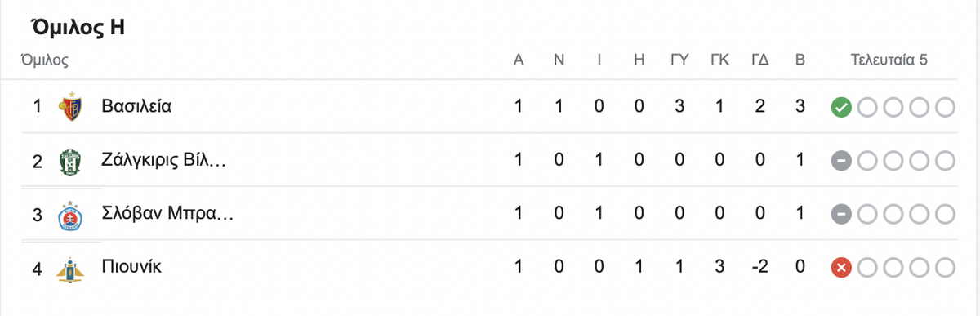Click Πιουνίκ's -2 goal difference cell

coord(759,268)
